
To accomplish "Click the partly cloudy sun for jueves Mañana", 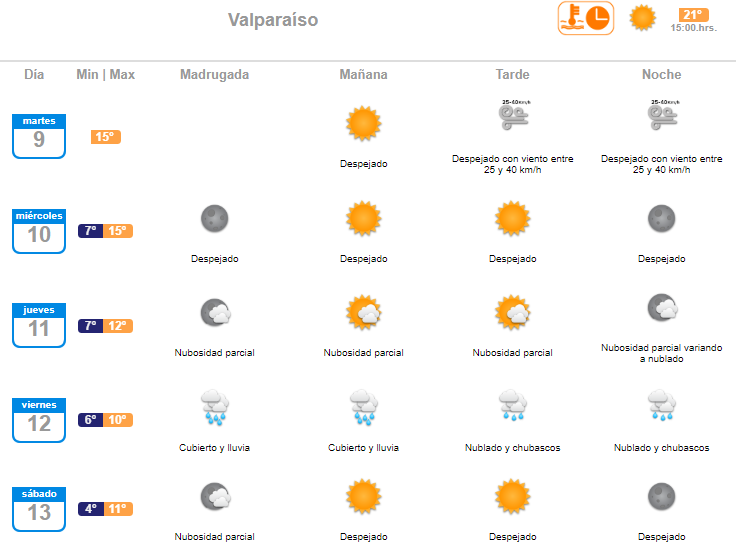I will coord(363,312).
